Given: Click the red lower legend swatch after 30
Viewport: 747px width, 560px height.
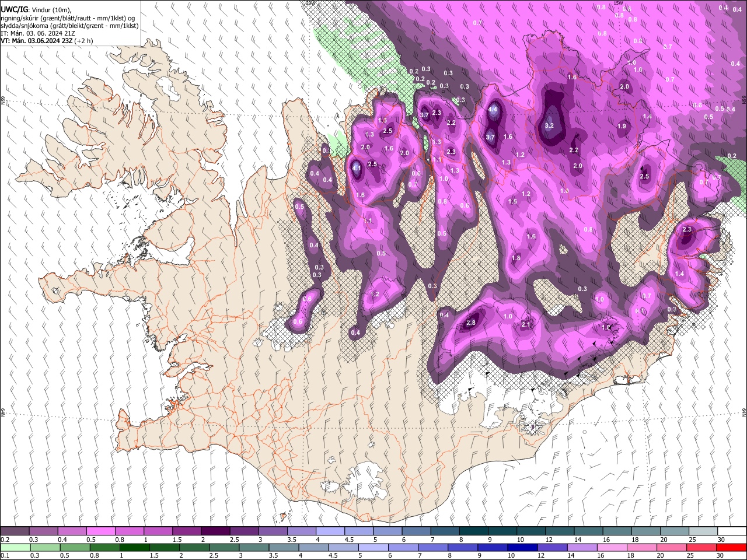Looking at the screenshot, I should point(732,547).
